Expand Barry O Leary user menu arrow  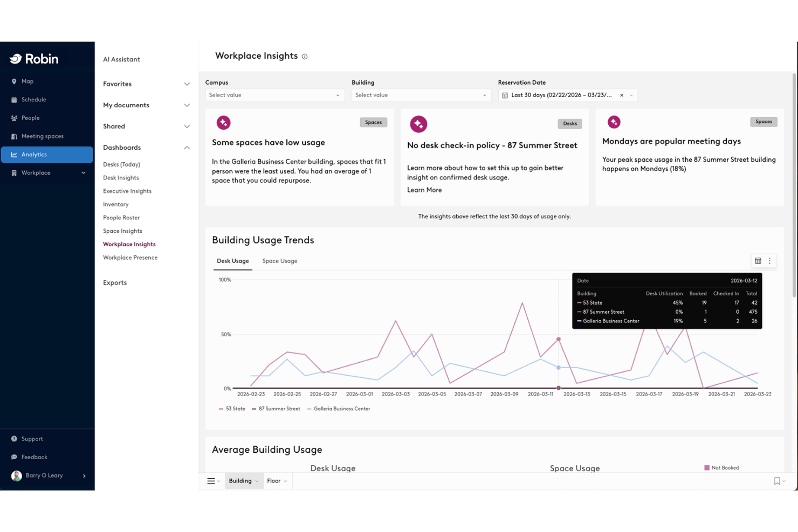(x=84, y=476)
